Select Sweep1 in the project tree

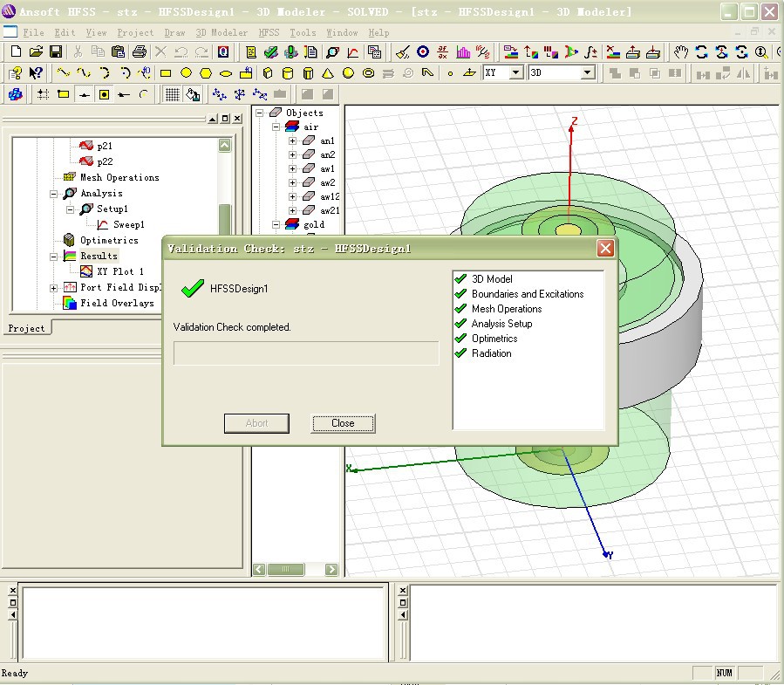(128, 224)
